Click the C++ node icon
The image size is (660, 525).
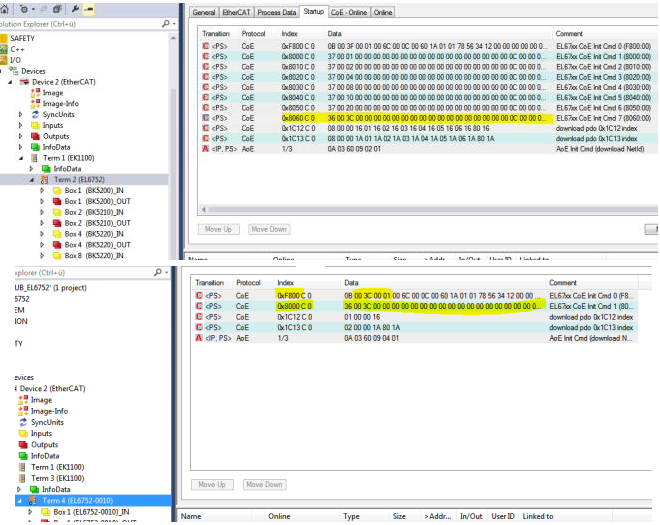(x=4, y=49)
